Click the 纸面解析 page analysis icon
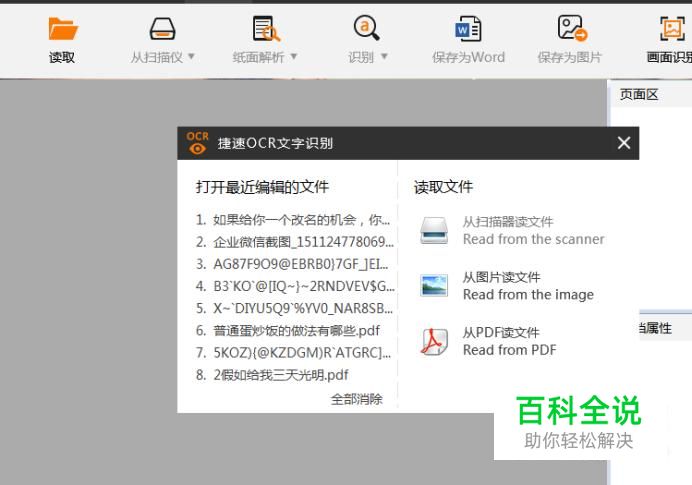 (x=266, y=29)
